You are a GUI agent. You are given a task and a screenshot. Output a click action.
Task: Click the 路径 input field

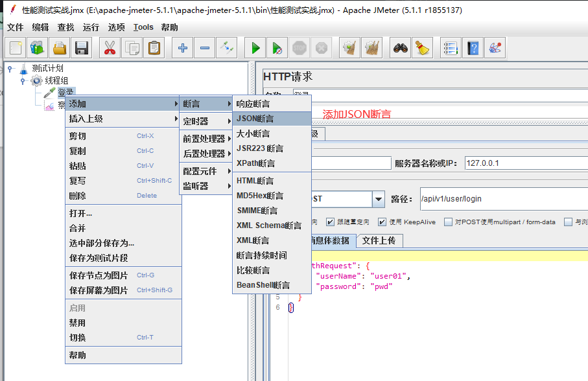tap(504, 199)
